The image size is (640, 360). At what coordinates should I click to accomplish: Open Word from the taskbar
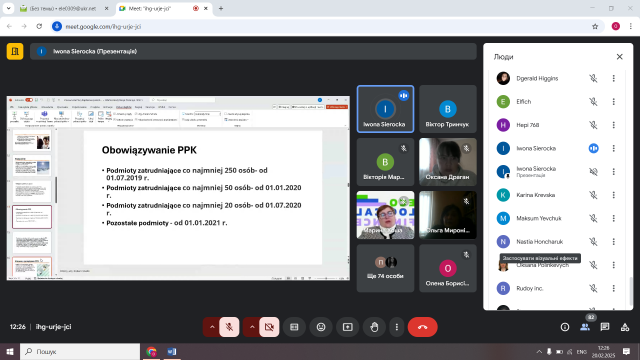(172, 351)
